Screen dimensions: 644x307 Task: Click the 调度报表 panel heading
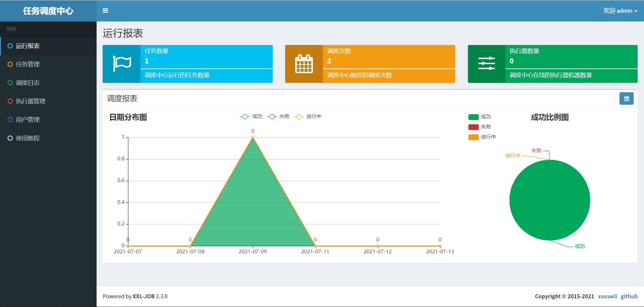[122, 99]
